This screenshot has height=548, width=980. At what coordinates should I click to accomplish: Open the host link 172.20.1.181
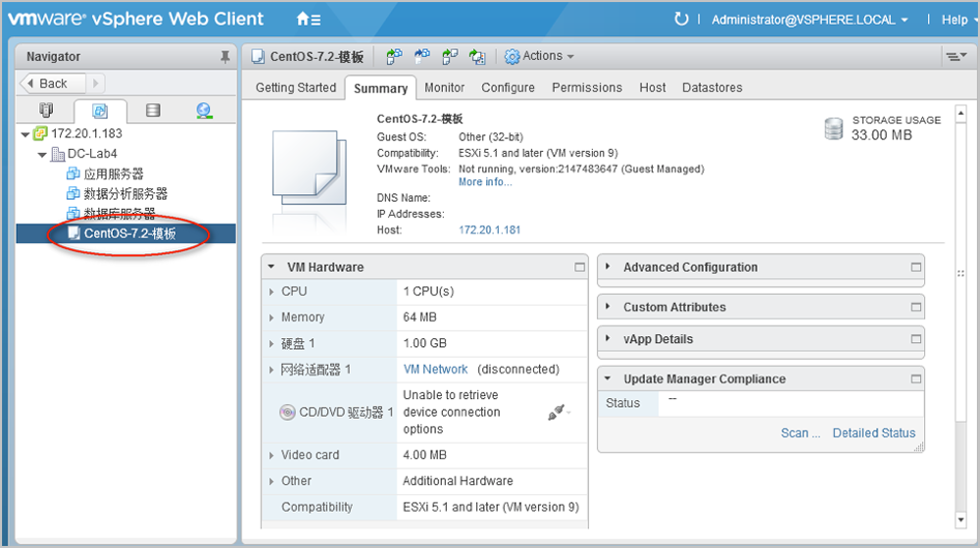[x=489, y=229]
